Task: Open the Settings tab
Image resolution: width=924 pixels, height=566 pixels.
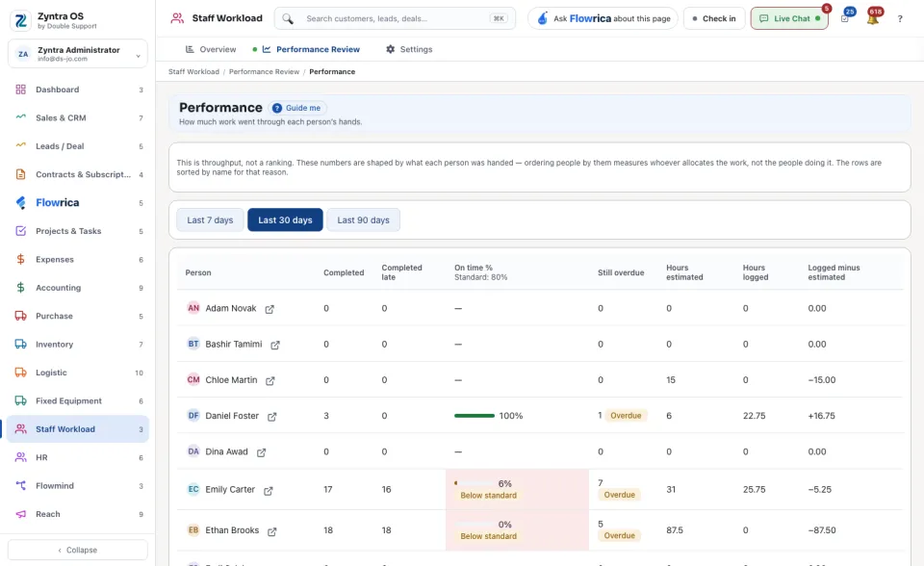Action: 409,49
